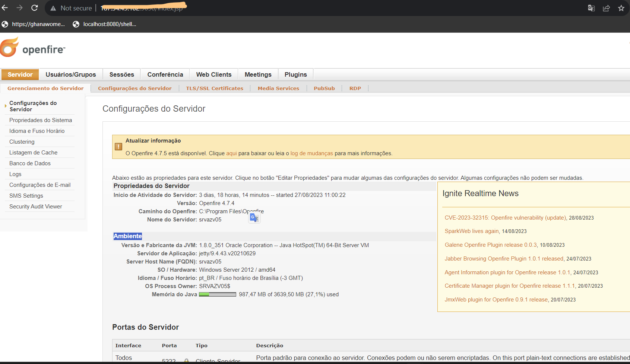The image size is (630, 364).
Task: Open Security Audit Viewer in sidebar
Action: [x=36, y=207]
